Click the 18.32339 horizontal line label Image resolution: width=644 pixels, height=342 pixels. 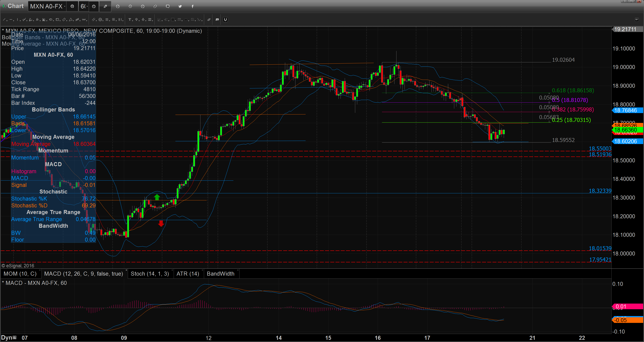(x=600, y=191)
